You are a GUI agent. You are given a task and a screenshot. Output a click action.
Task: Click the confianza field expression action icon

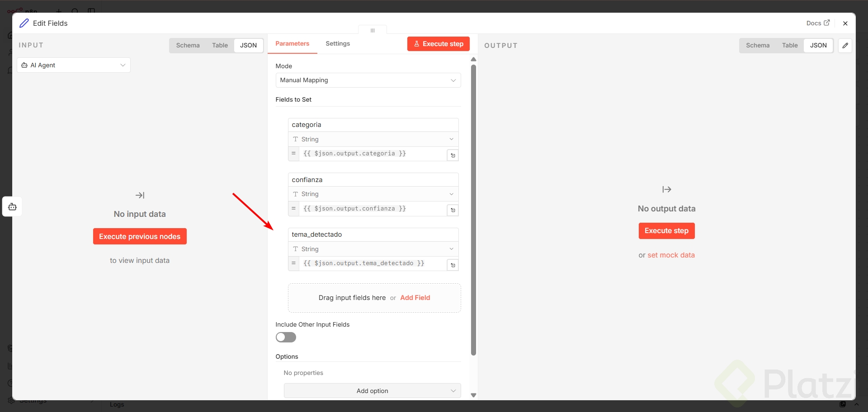point(453,211)
